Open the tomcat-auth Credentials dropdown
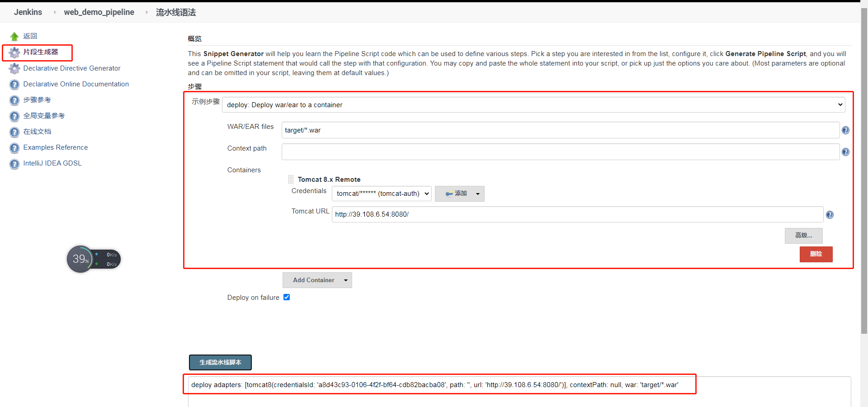This screenshot has width=868, height=407. (381, 194)
